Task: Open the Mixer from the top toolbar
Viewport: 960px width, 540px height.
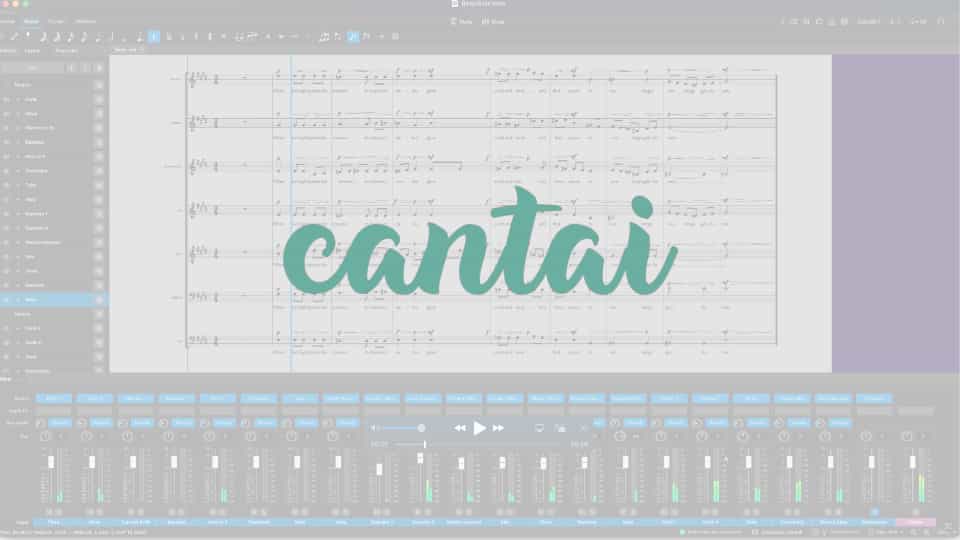Action: click(494, 21)
